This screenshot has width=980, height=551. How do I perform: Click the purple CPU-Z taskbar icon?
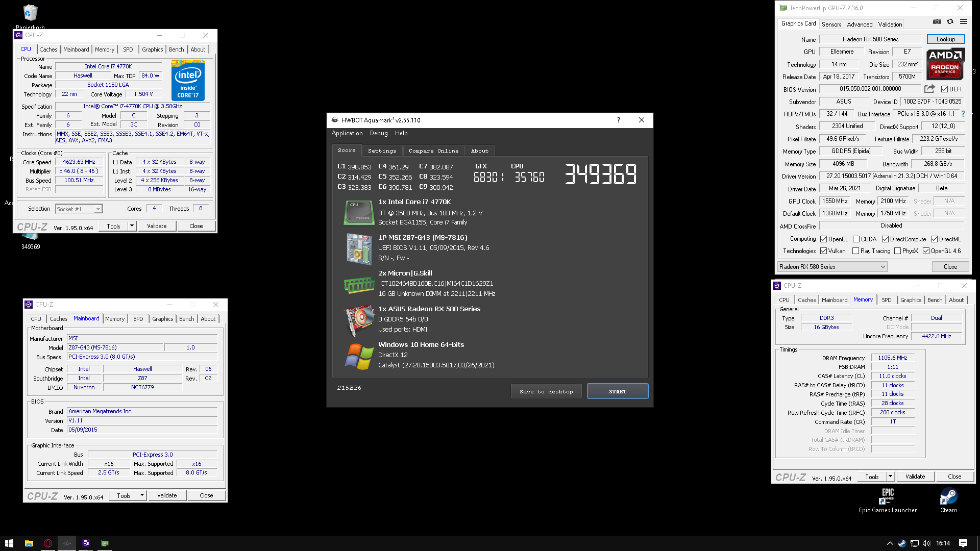pyautogui.click(x=86, y=543)
